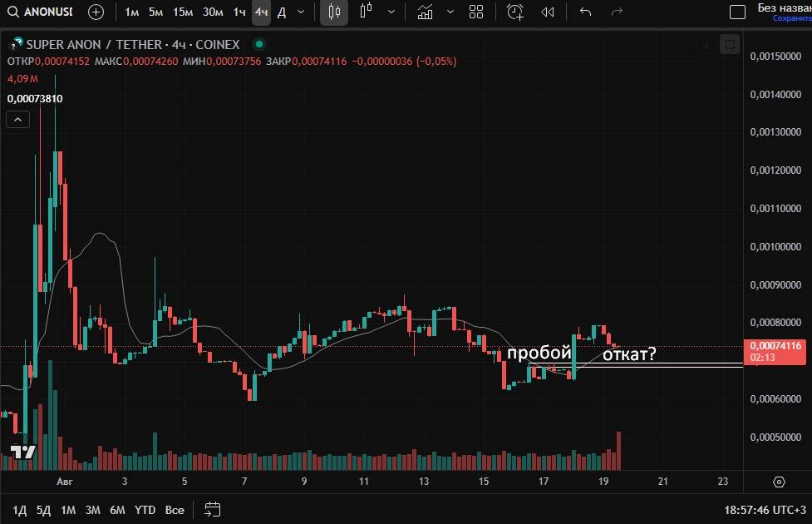
Task: Open the indicator templates grid icon
Action: [476, 12]
